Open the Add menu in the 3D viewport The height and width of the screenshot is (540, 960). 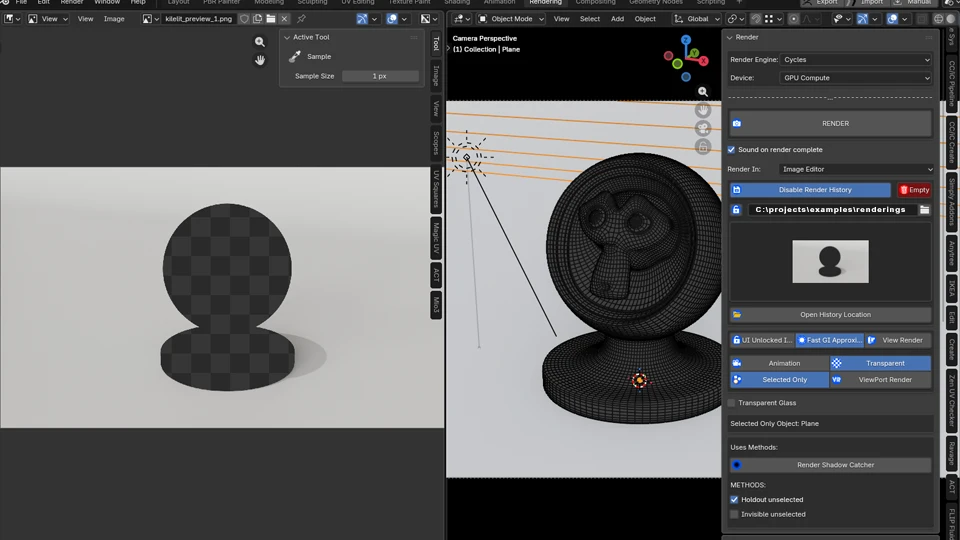click(617, 19)
